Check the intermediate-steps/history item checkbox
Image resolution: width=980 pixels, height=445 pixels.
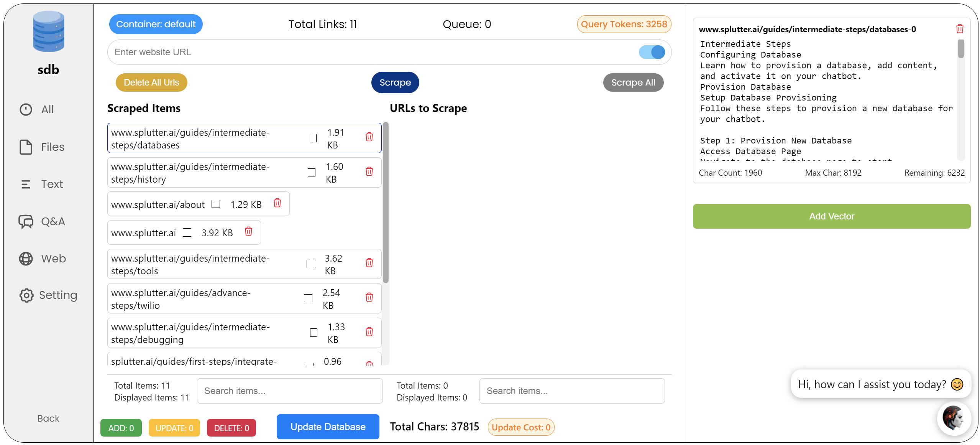312,172
